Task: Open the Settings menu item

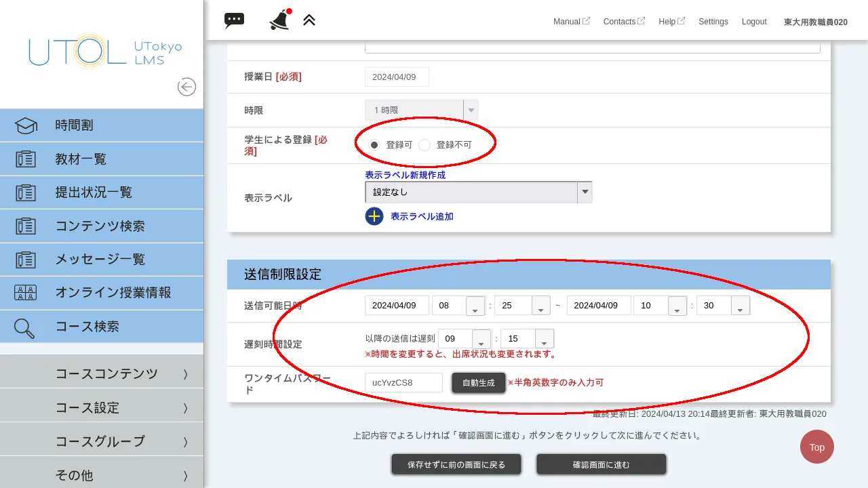Action: click(x=713, y=22)
